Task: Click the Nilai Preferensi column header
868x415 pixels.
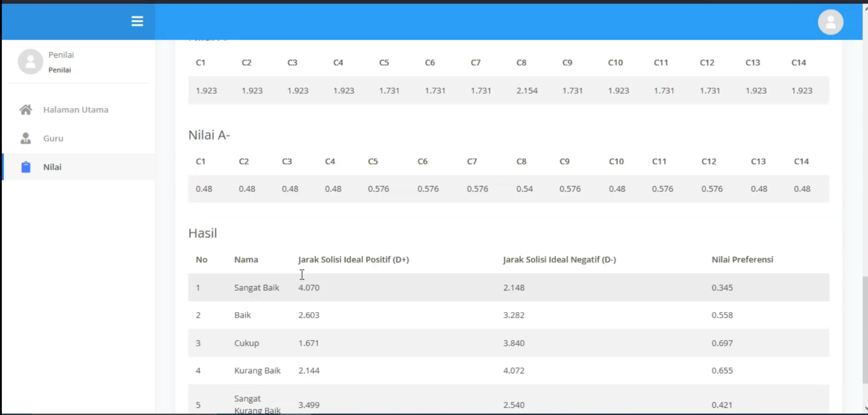Action: [x=743, y=259]
